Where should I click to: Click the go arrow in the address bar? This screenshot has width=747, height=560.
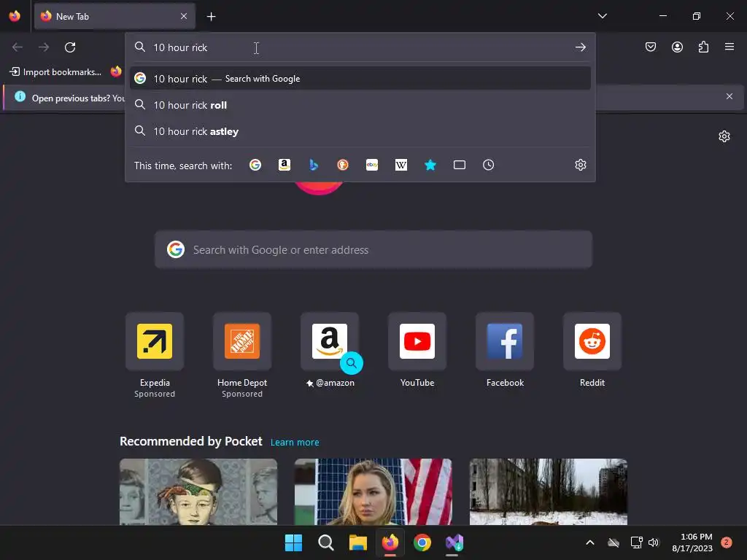click(x=580, y=47)
